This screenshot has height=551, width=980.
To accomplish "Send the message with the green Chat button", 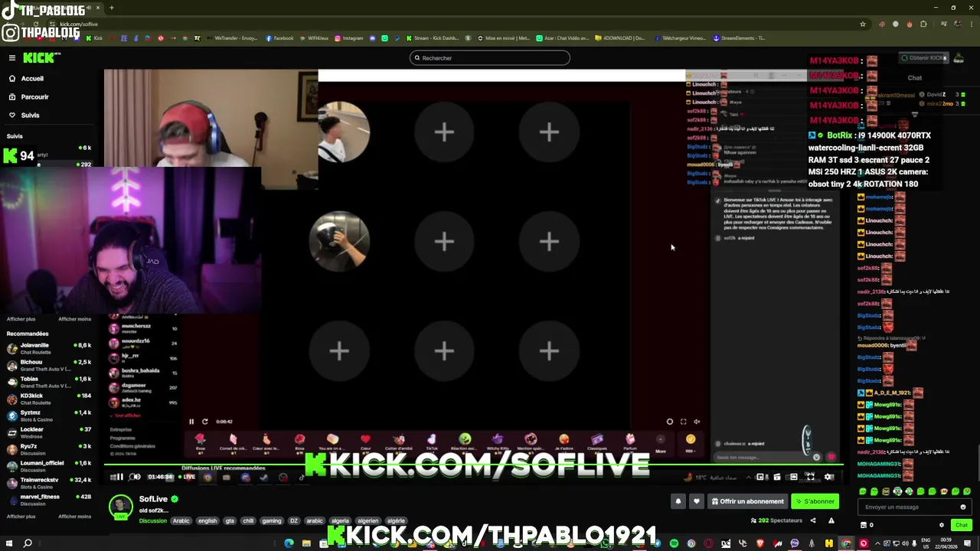I will coord(962,525).
